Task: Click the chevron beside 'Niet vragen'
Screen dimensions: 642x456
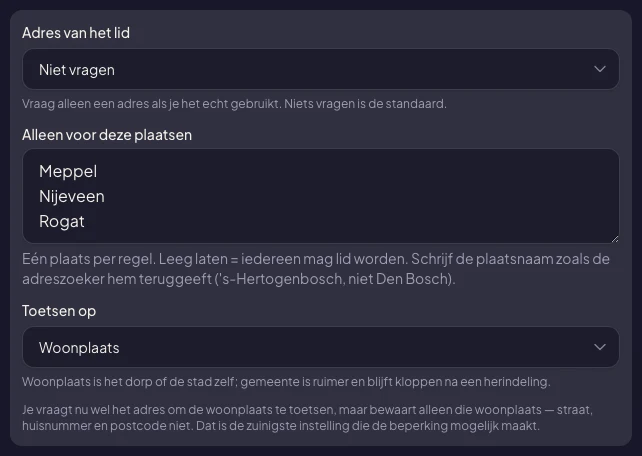Action: pos(600,69)
